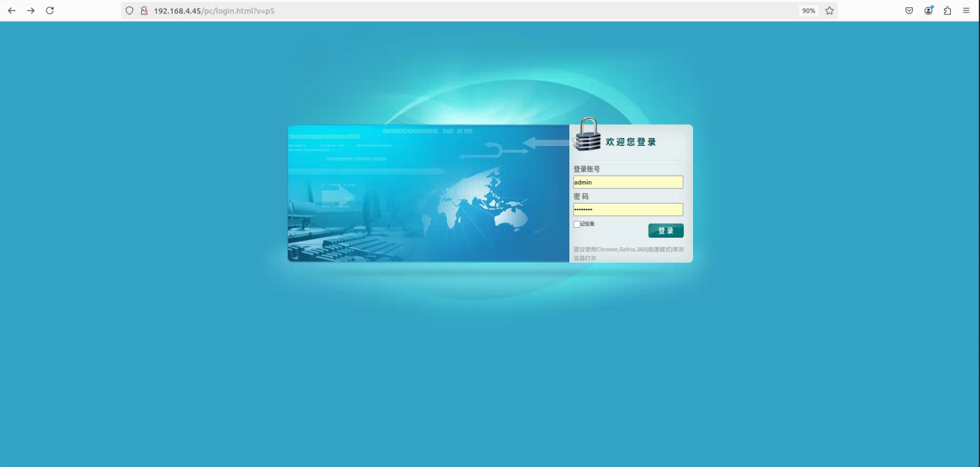The width and height of the screenshot is (980, 467).
Task: Click the padlock image beside welcome heading
Action: 588,134
